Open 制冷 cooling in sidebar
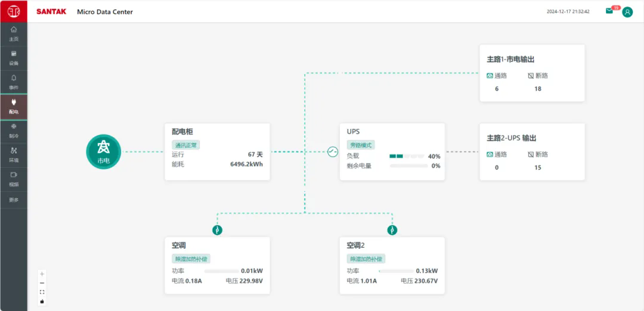644x311 pixels. 14,130
